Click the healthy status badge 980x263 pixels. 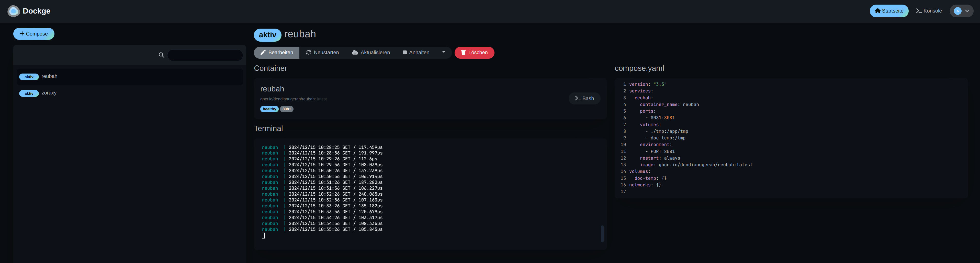tap(269, 109)
